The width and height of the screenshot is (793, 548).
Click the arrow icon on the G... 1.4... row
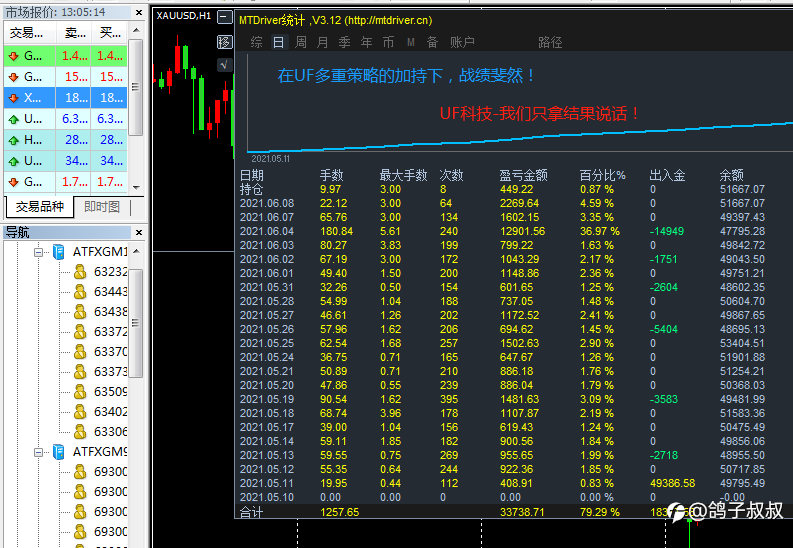click(x=14, y=56)
